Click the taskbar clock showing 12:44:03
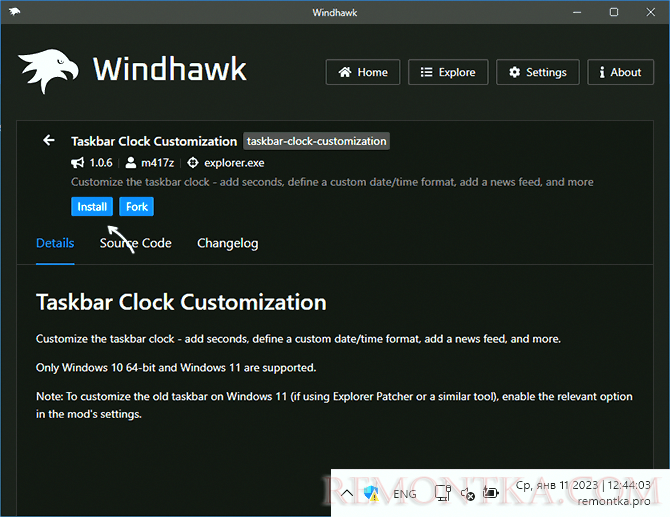The image size is (670, 517). [583, 493]
